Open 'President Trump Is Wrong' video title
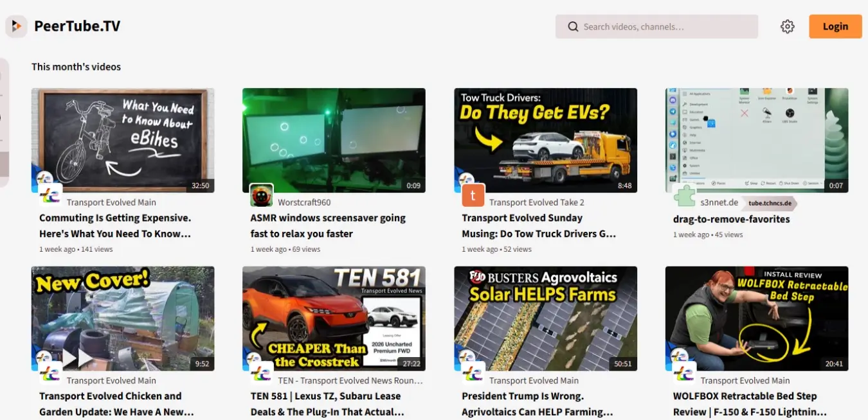868x420 pixels. click(x=538, y=404)
